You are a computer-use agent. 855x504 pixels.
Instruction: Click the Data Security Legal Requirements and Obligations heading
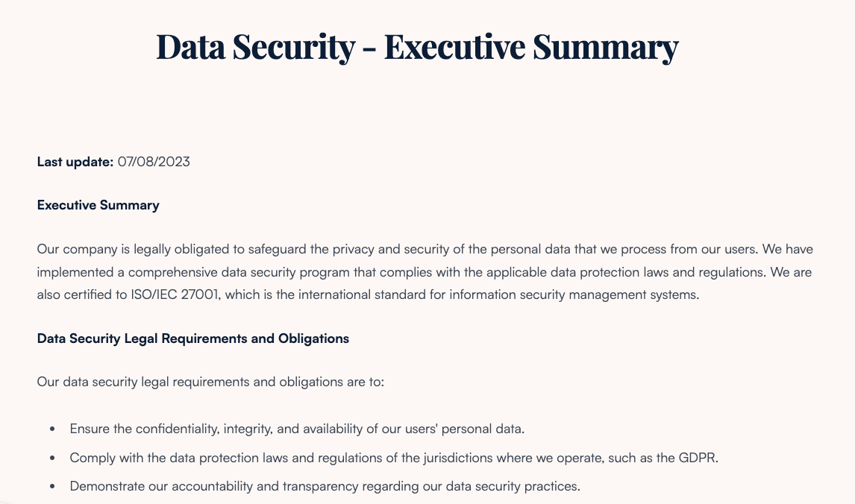click(192, 338)
